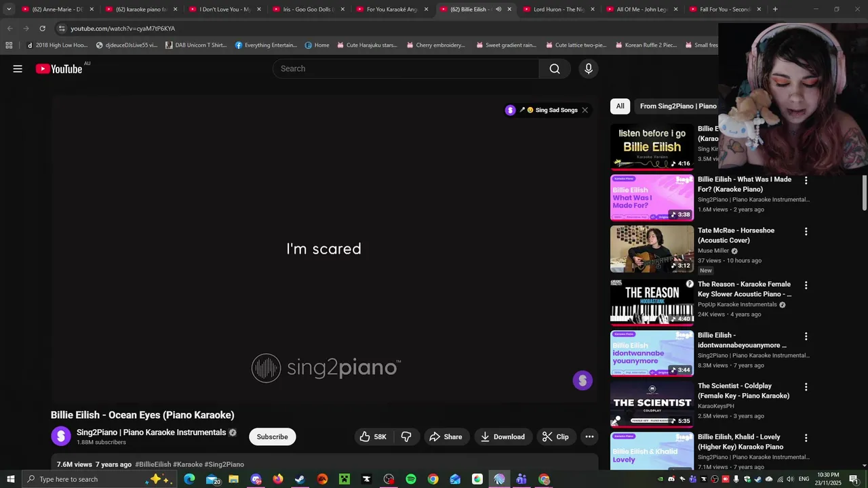868x488 pixels.
Task: Share the video
Action: click(x=446, y=437)
